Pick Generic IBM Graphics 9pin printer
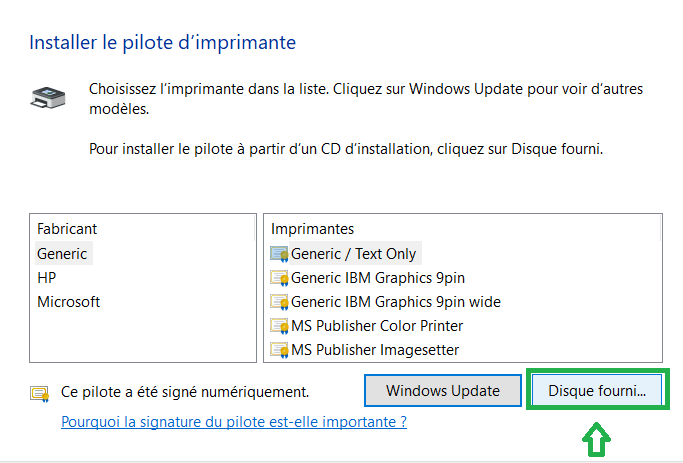 click(378, 278)
